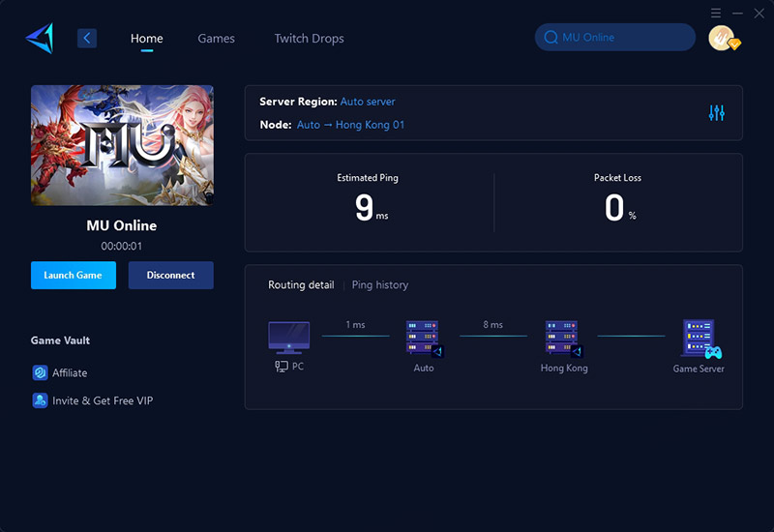Image resolution: width=774 pixels, height=532 pixels.
Task: Click the 00:00:01 session timer
Action: point(122,247)
